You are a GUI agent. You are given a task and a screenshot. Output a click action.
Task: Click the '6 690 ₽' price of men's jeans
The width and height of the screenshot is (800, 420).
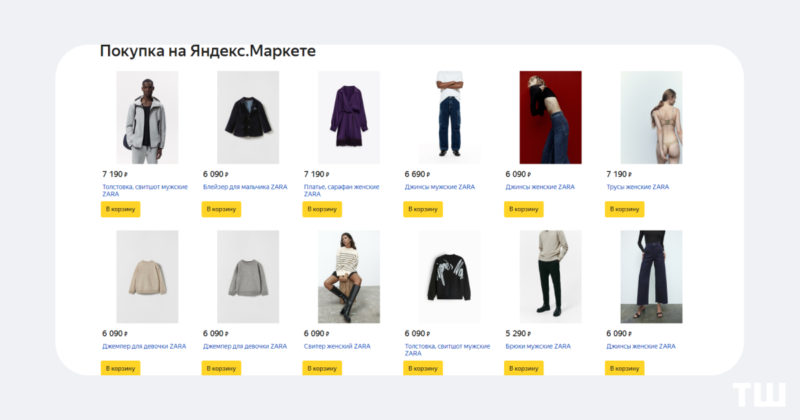click(417, 175)
